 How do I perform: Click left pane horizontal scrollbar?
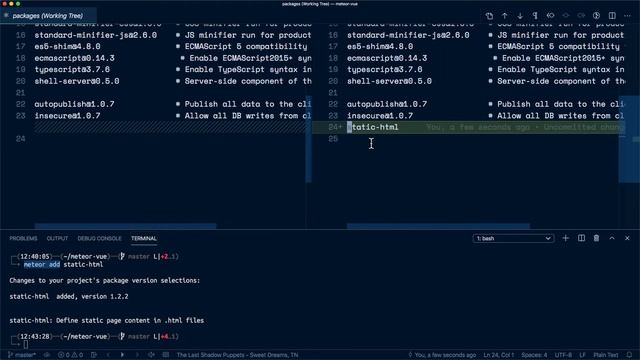coord(125,226)
